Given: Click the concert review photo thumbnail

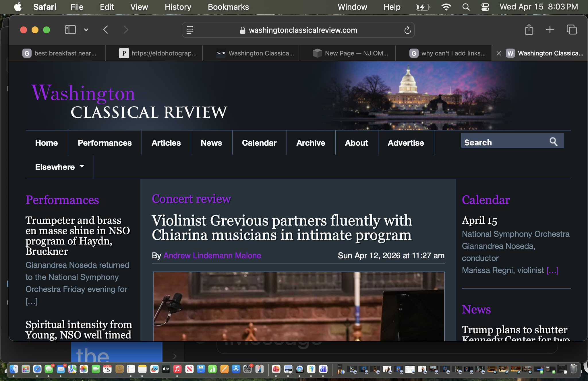Looking at the screenshot, I should click(x=299, y=306).
